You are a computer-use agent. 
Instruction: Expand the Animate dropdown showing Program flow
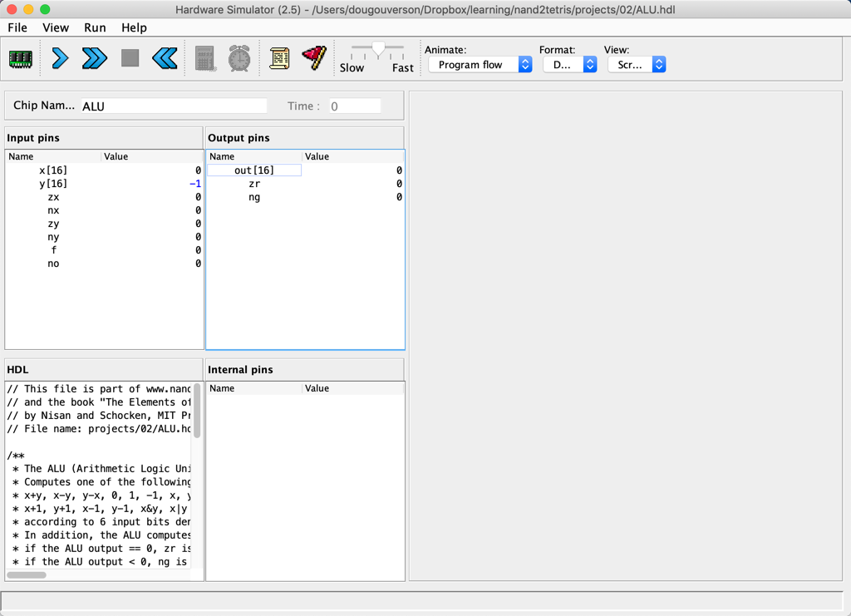coord(480,65)
